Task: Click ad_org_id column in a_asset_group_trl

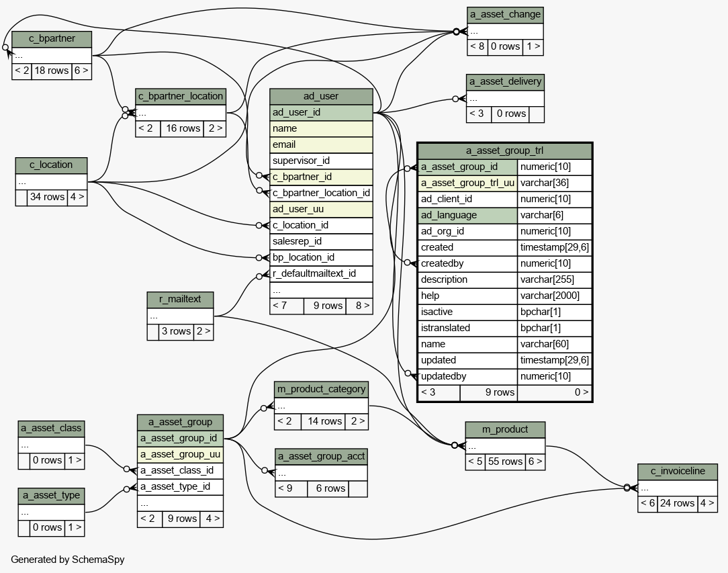Action: (x=467, y=232)
